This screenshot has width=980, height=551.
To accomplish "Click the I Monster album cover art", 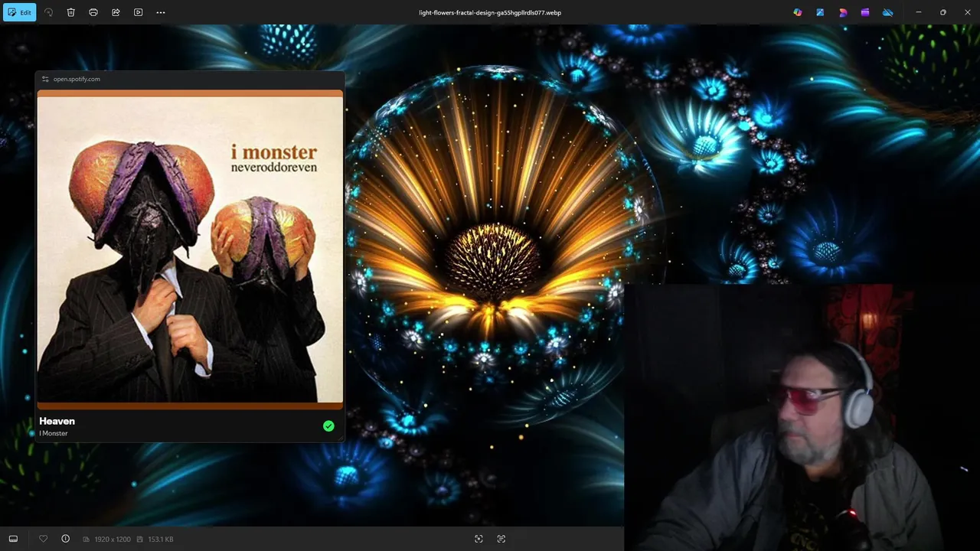I will click(x=190, y=249).
